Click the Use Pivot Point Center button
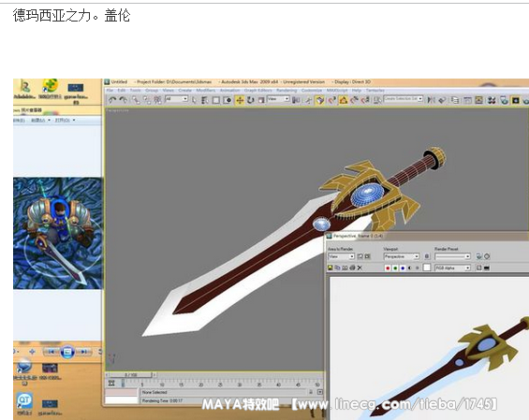529x420 pixels. coord(296,100)
